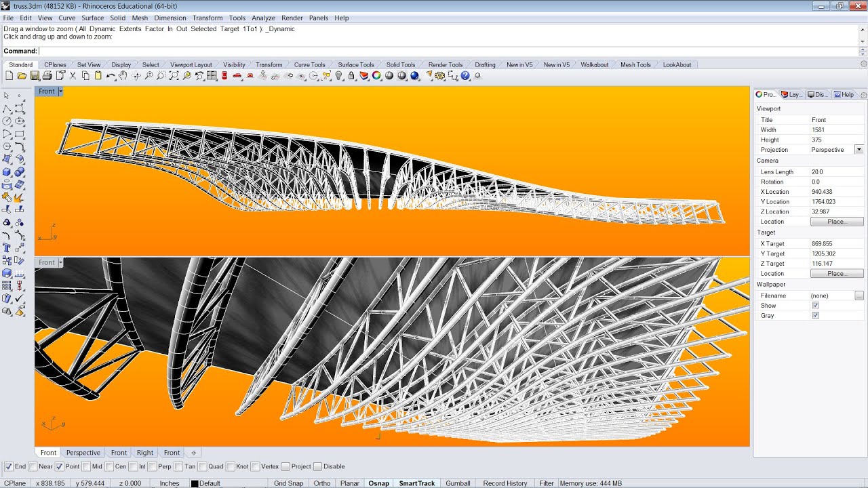
Task: Click the checkmark Check icon in sidebar
Action: [20, 299]
